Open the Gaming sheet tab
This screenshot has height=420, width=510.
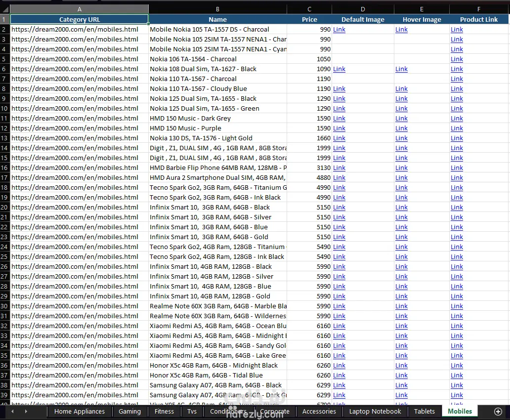point(129,411)
